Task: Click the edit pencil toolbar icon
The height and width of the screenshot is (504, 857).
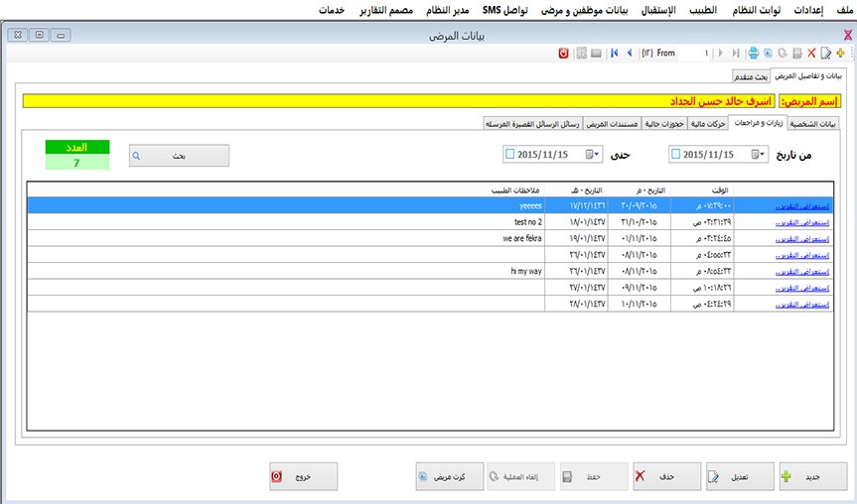Action: (x=826, y=53)
